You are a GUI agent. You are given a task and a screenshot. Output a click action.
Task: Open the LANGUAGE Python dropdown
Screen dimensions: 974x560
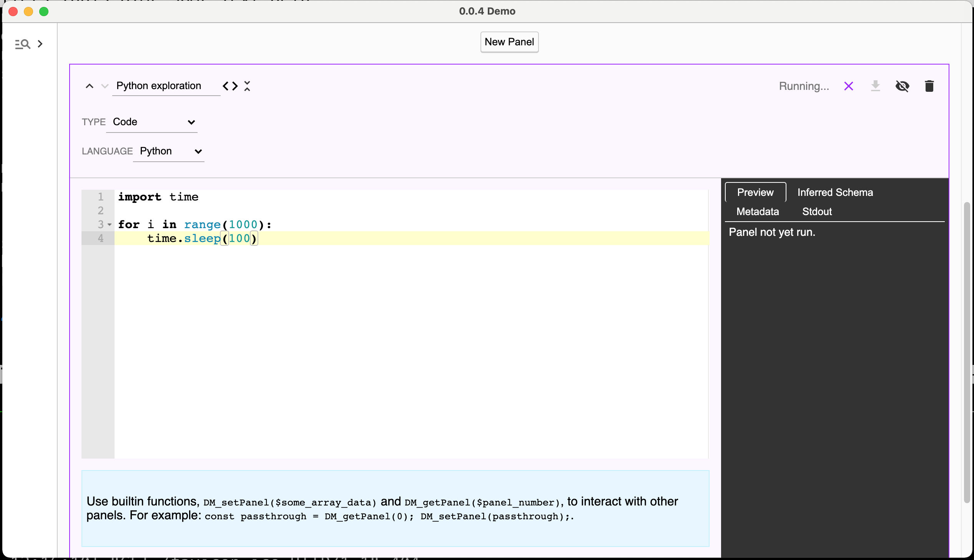click(x=169, y=151)
